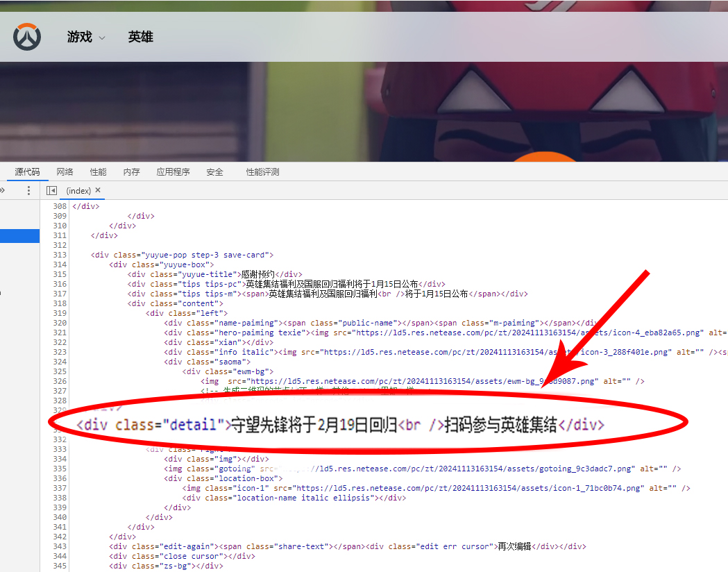Click the gotoing image URL
The height and width of the screenshot is (572, 728).
[457, 469]
